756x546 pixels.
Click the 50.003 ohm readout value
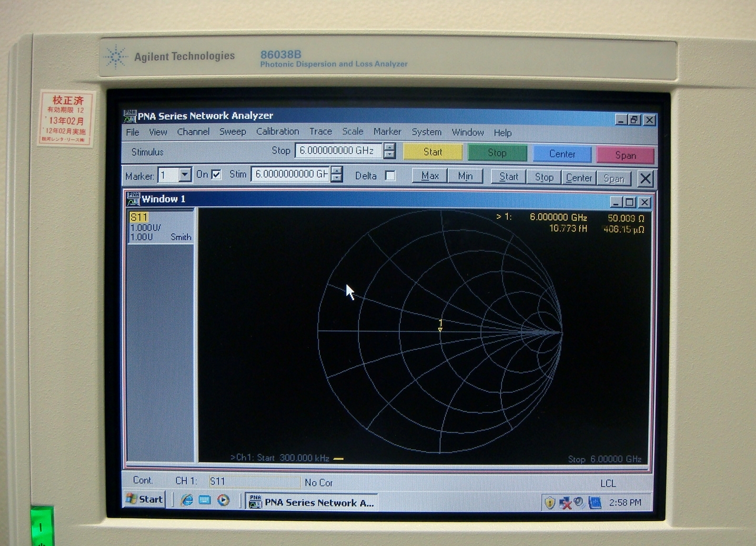tap(626, 218)
